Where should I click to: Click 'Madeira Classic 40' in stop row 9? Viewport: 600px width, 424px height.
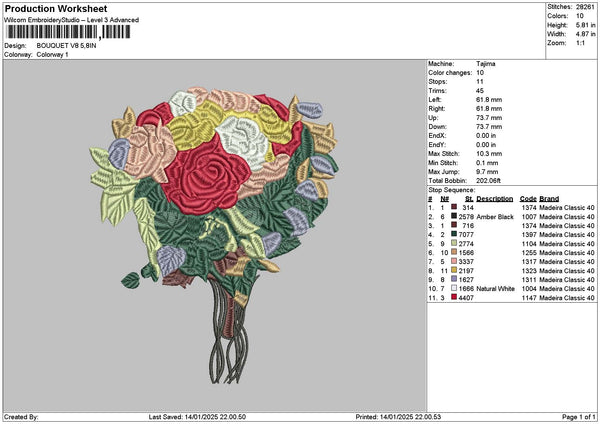pos(567,279)
